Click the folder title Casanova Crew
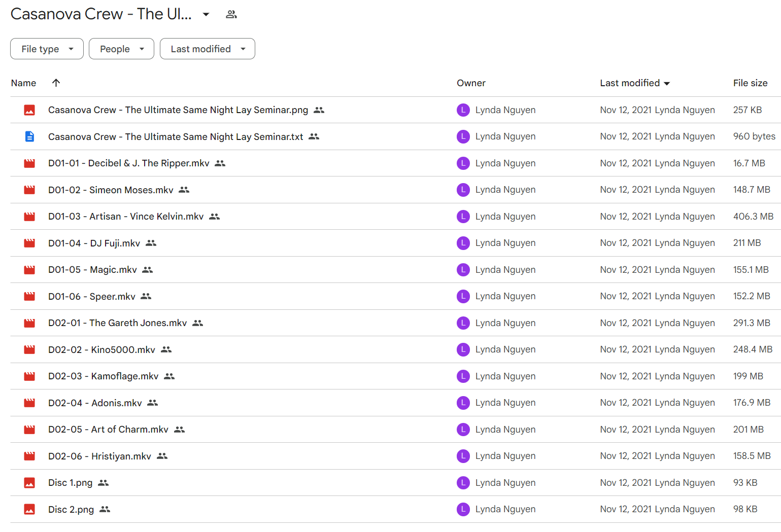Image resolution: width=781 pixels, height=532 pixels. point(101,14)
